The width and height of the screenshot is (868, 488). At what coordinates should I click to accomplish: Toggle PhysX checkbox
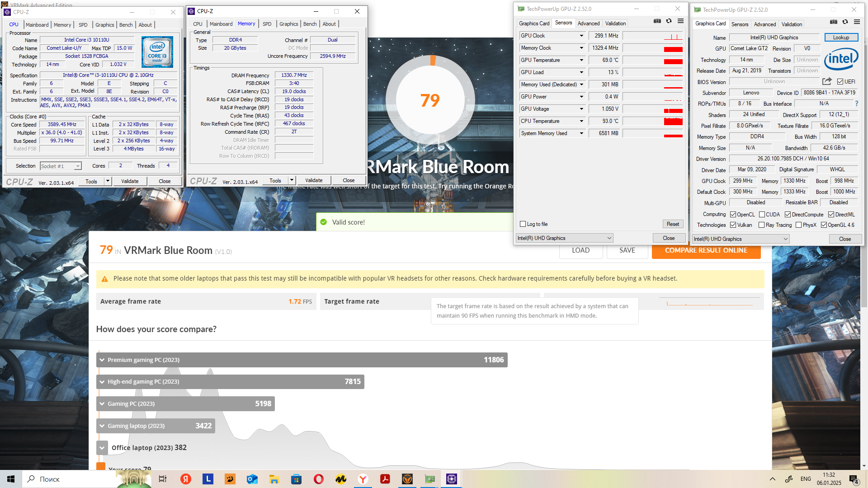tap(798, 225)
